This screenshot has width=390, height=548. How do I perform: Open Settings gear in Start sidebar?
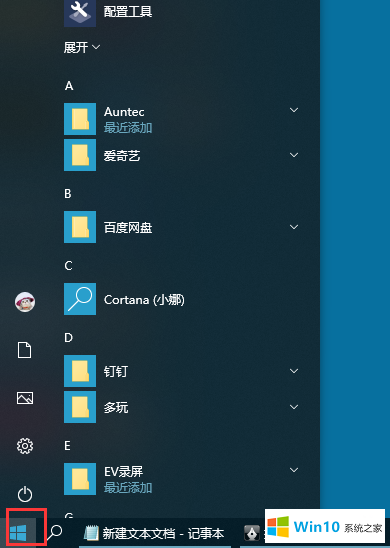pyautogui.click(x=25, y=446)
